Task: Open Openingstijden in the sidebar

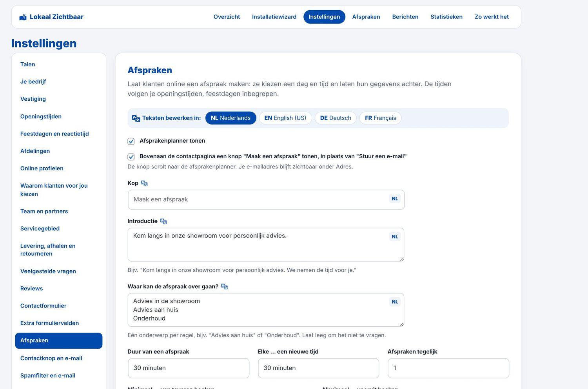Action: pyautogui.click(x=59, y=116)
